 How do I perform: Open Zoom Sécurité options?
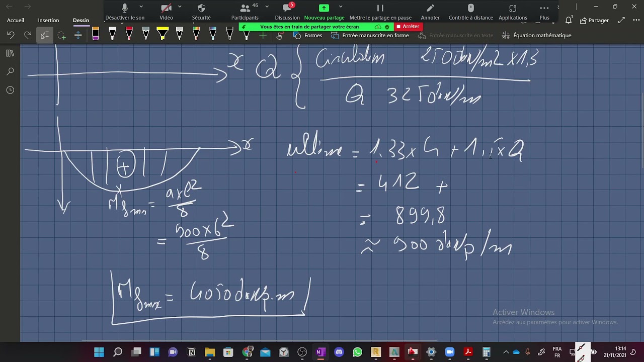pos(201,12)
